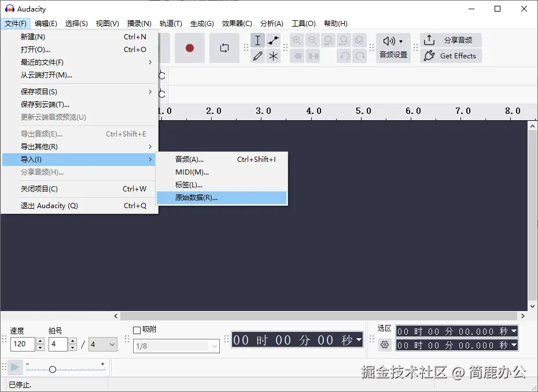
Task: Open the 播录(N) menu
Action: (x=139, y=23)
